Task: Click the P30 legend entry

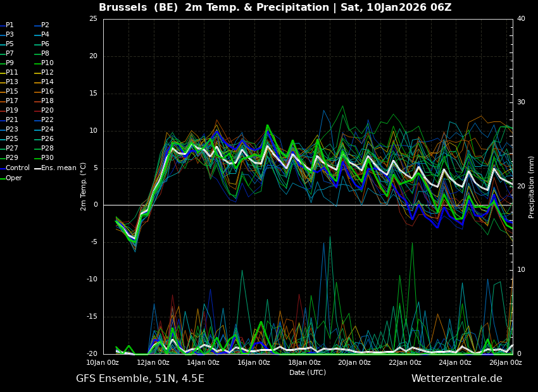Action: tap(47, 158)
